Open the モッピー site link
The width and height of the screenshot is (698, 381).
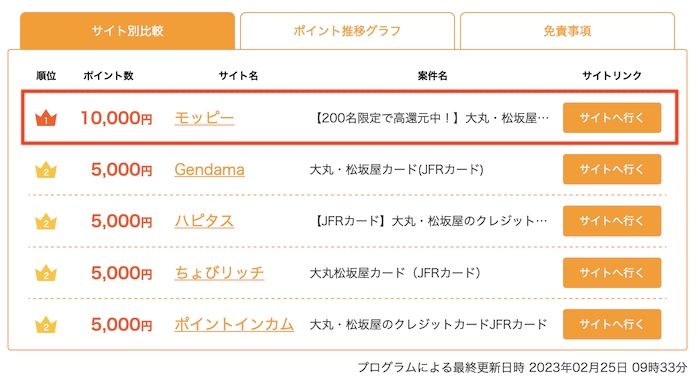(x=204, y=118)
